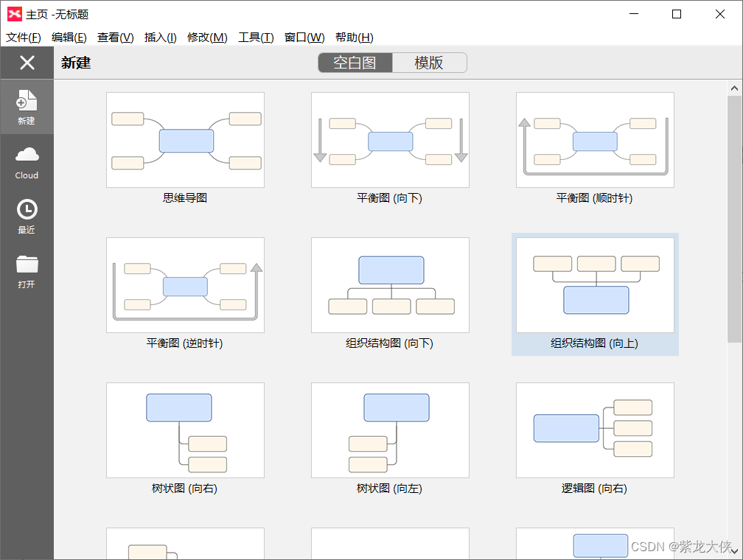
Task: Select the 逻辑图 (向右) template thumbnail
Action: [595, 430]
